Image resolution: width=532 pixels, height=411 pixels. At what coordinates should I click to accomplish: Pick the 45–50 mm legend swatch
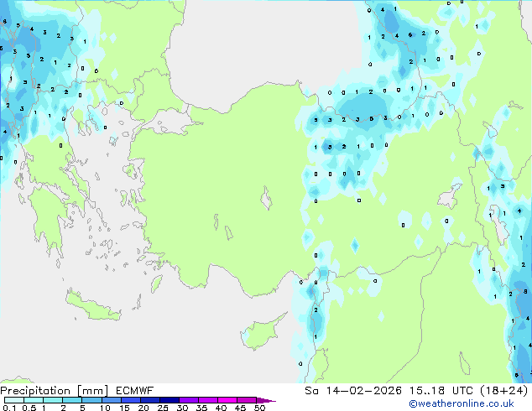tap(247, 400)
